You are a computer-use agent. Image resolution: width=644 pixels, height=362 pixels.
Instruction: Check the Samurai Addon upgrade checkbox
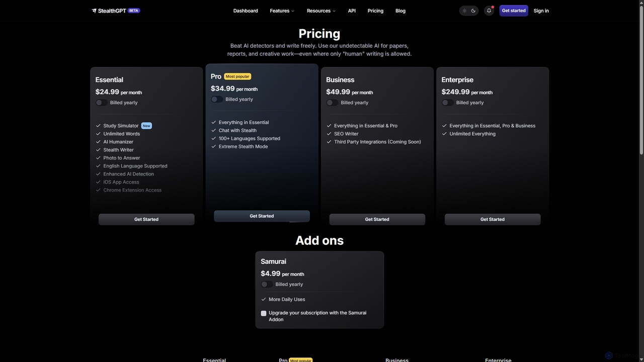264,313
